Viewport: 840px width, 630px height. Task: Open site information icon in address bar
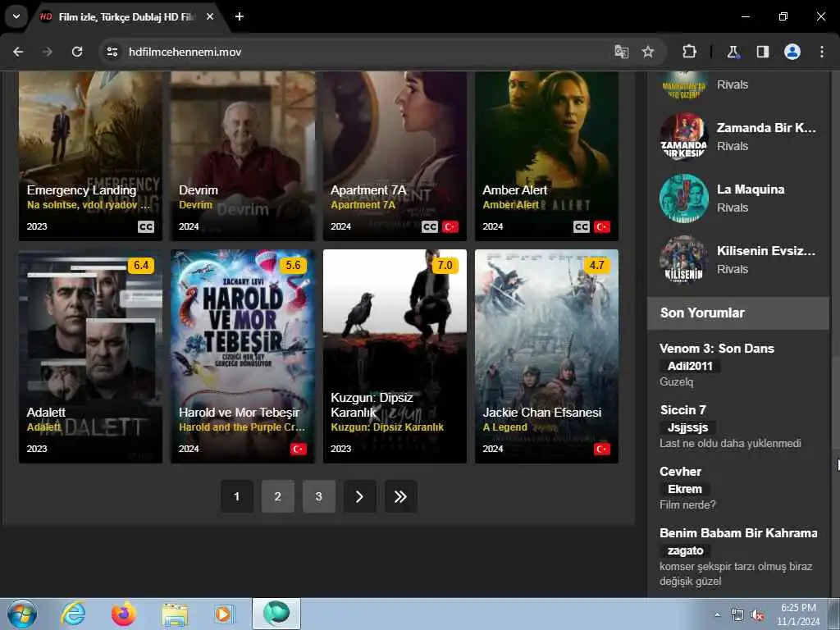coord(112,52)
